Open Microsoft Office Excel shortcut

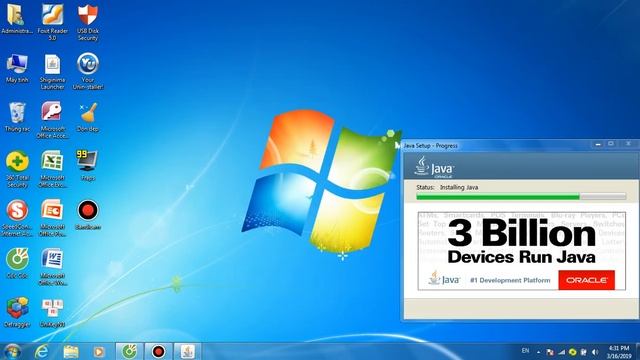52,169
